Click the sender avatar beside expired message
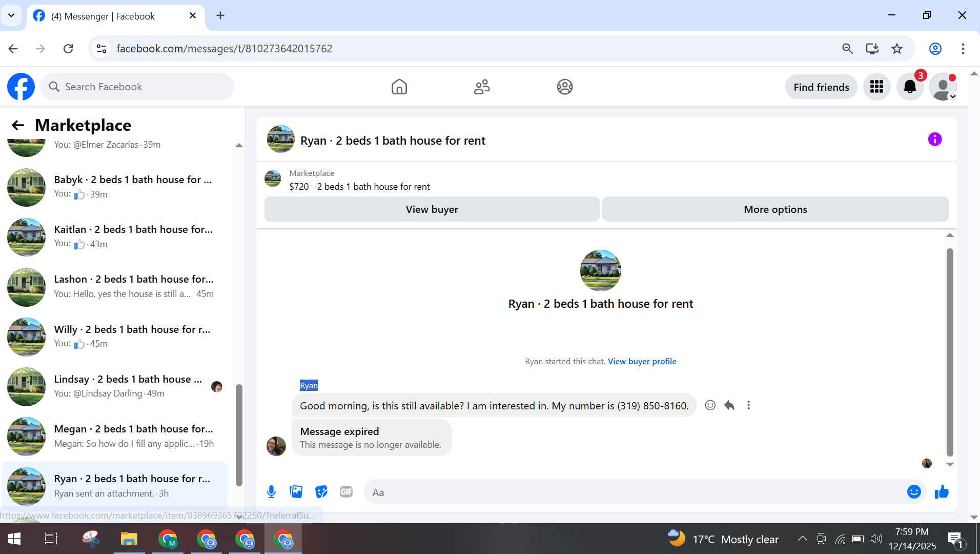This screenshot has height=554, width=980. tap(276, 446)
